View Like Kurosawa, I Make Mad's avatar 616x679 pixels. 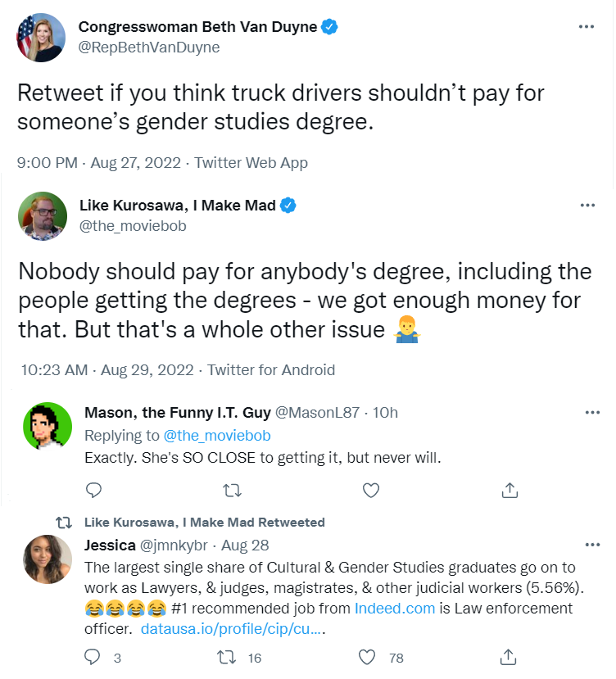41,216
